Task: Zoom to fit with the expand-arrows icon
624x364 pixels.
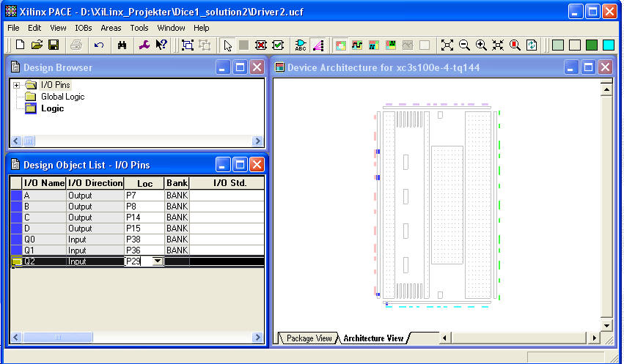Action: point(447,45)
